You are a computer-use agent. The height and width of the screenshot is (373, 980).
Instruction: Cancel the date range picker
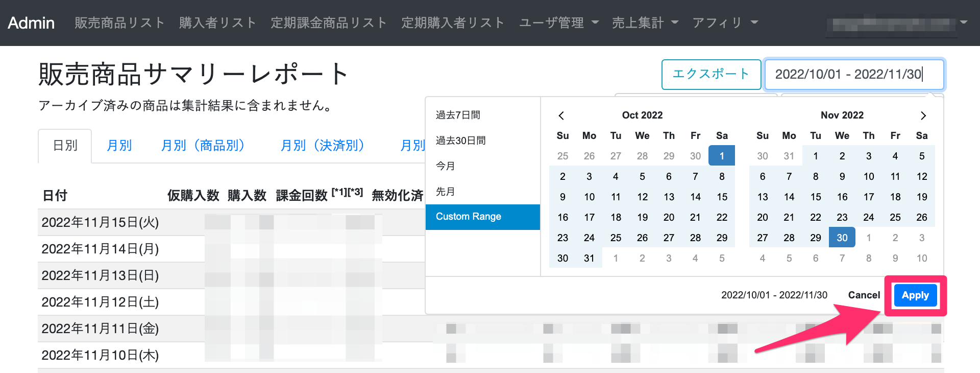[864, 295]
